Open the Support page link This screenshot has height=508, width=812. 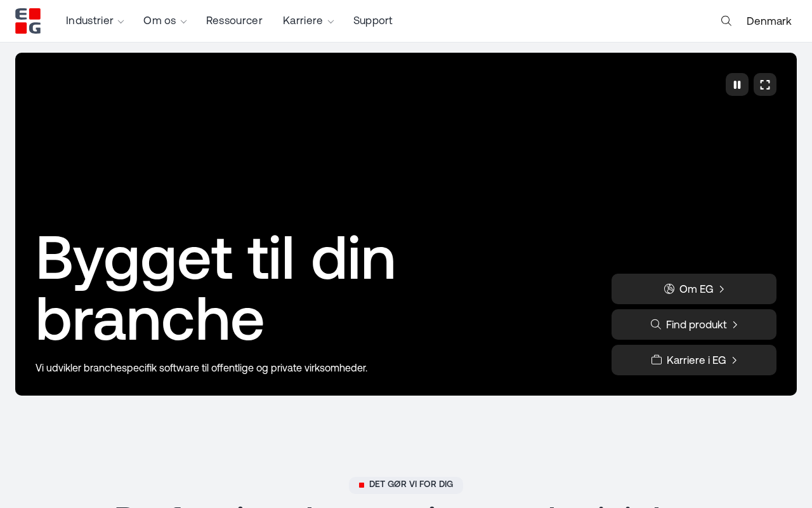point(373,21)
